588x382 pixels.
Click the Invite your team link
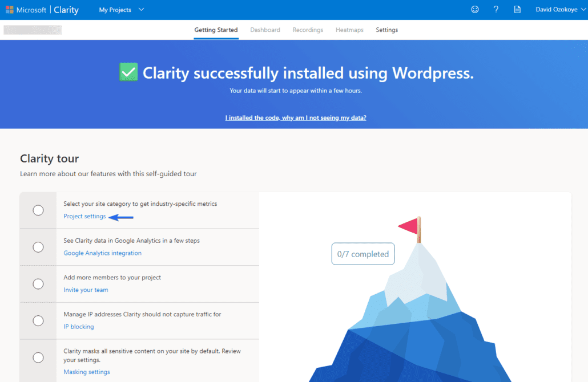click(x=86, y=290)
